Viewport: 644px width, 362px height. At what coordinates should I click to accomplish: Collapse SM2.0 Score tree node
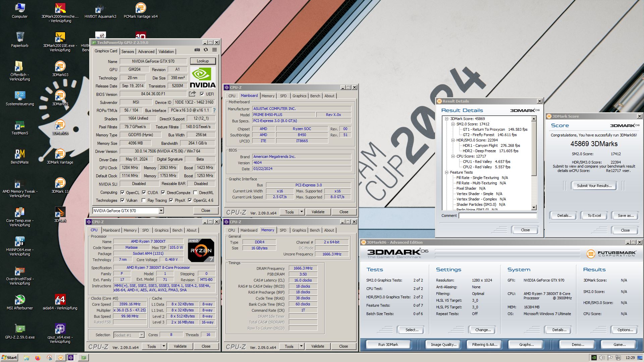click(x=453, y=124)
